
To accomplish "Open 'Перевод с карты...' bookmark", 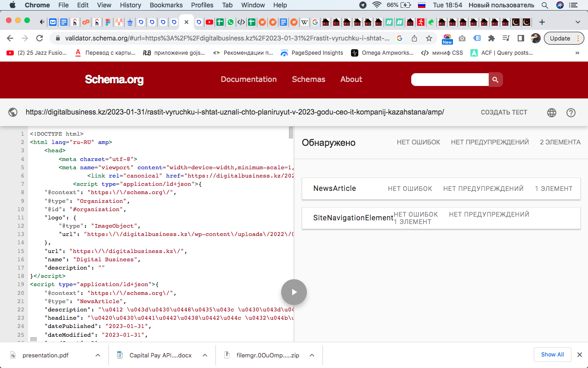I will (105, 53).
